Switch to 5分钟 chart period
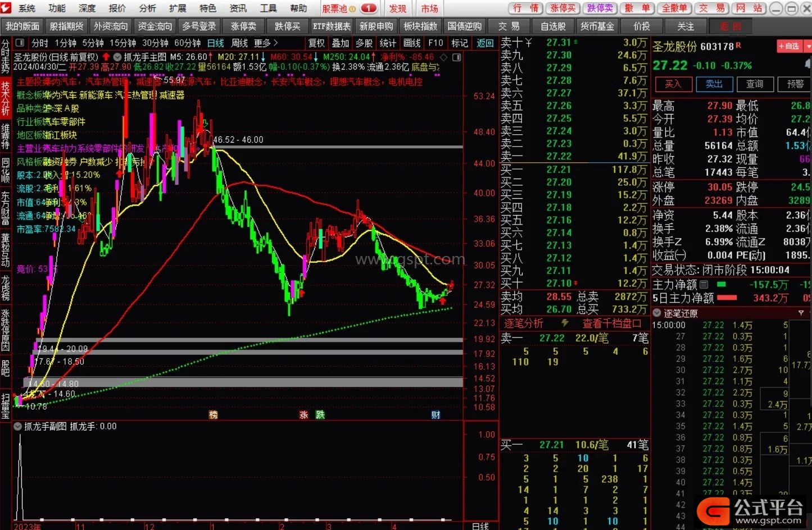This screenshot has height=530, width=812. [x=93, y=43]
